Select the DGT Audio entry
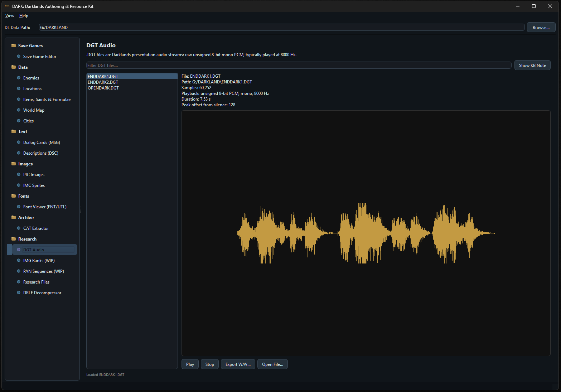The height and width of the screenshot is (392, 561). click(42, 250)
